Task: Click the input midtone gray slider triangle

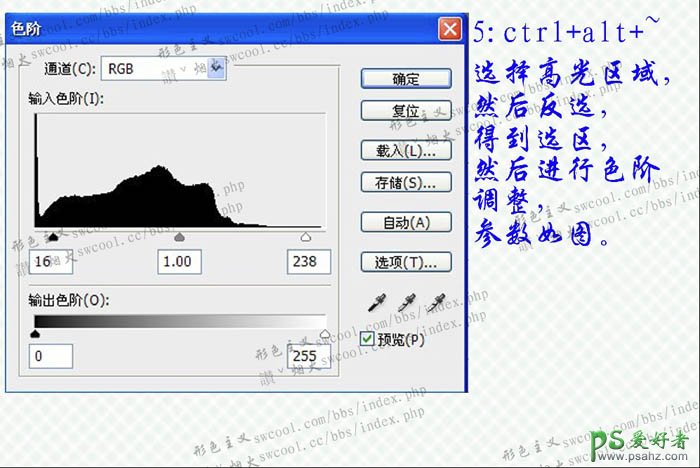Action: click(180, 238)
